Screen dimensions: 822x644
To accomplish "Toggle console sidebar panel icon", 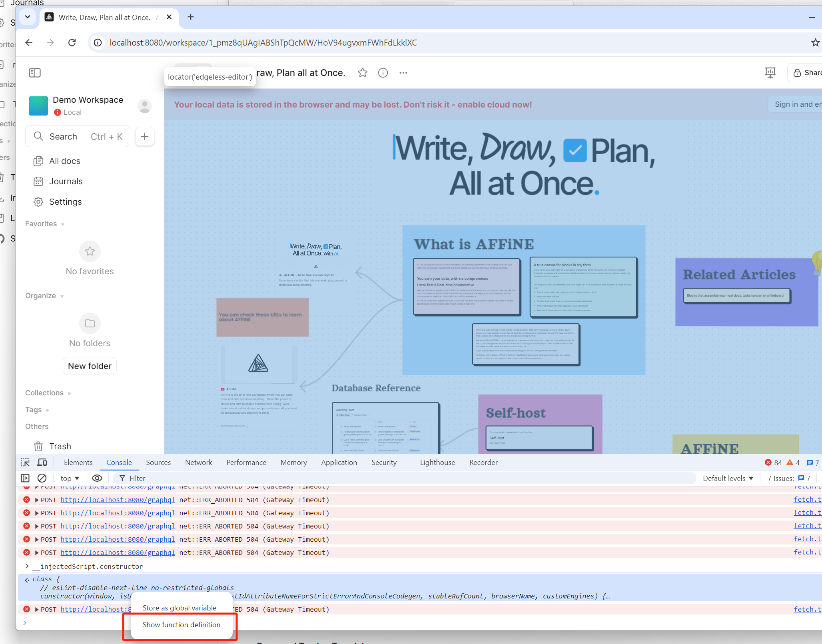I will 25,478.
